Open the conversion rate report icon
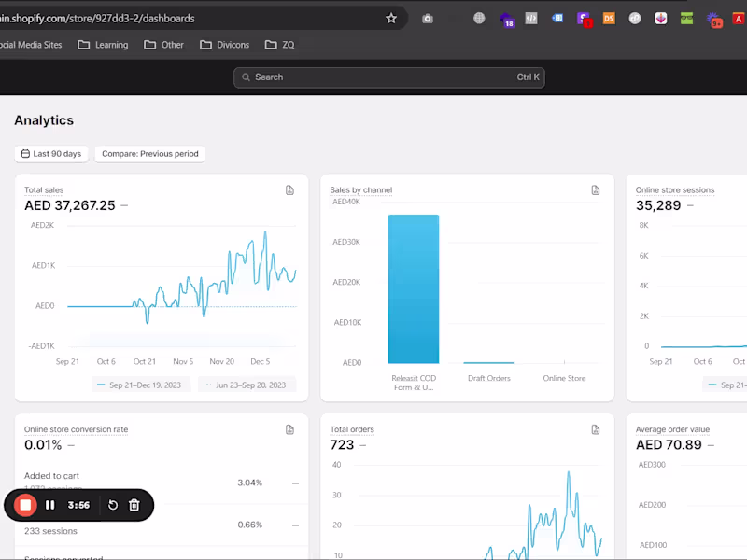Screen dimensions: 747x560 289,429
